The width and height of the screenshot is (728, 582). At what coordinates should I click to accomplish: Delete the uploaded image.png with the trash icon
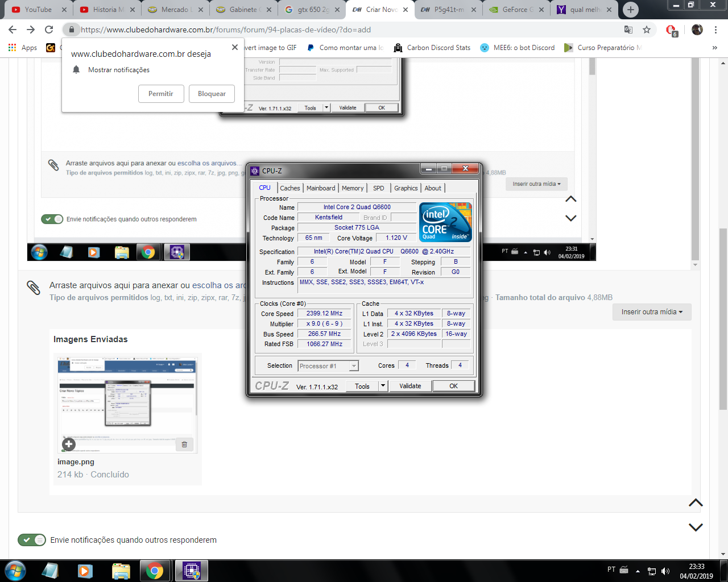click(x=184, y=444)
